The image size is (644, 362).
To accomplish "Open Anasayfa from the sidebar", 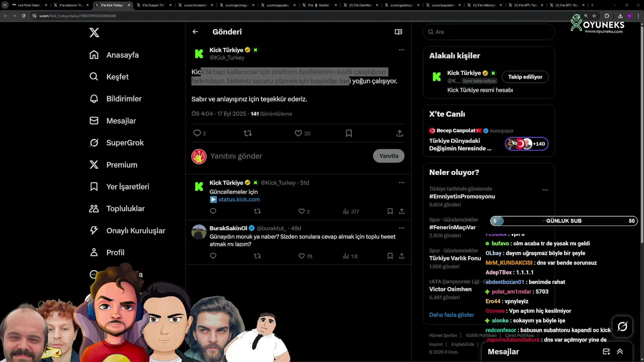I will click(x=114, y=55).
